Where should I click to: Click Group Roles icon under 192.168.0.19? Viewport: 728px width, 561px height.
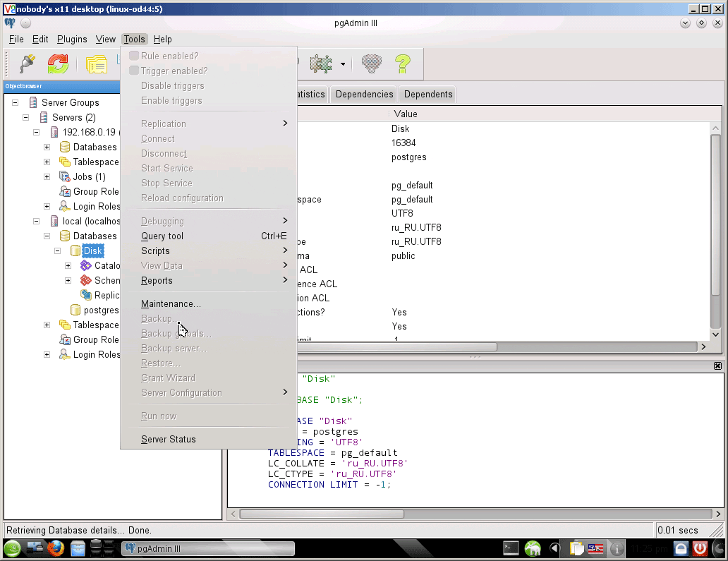point(64,191)
